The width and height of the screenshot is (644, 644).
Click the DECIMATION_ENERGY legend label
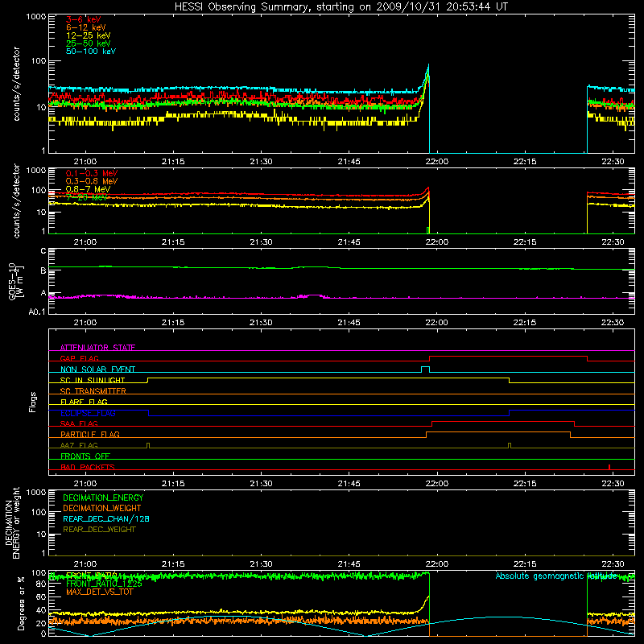click(x=103, y=497)
